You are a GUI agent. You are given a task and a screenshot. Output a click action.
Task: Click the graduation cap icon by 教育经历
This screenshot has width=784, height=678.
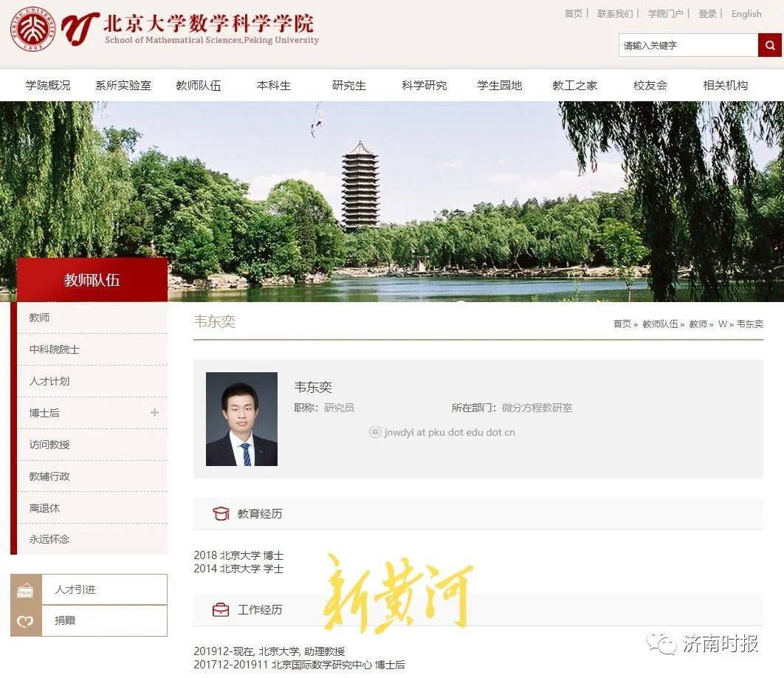(221, 513)
